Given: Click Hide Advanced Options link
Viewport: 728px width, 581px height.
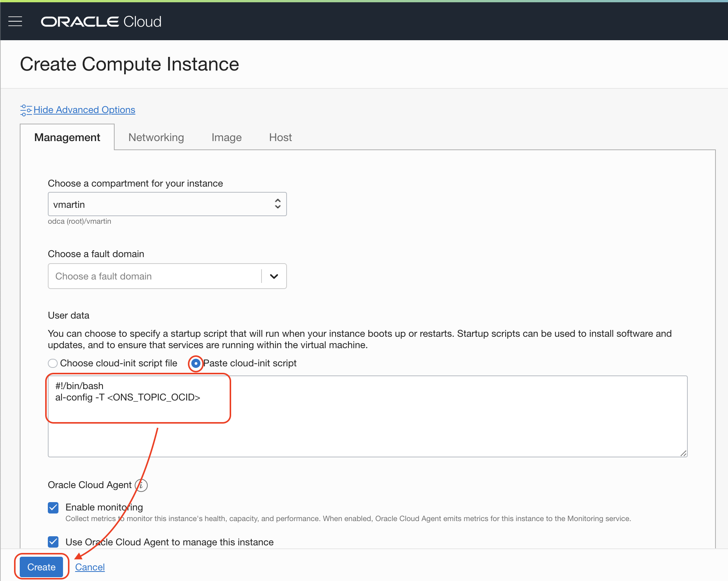Looking at the screenshot, I should click(x=84, y=110).
